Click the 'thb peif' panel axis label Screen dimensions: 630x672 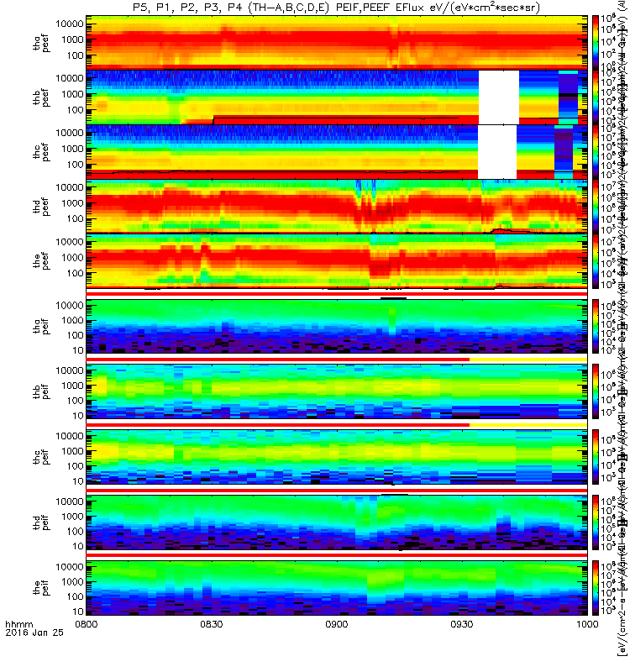pos(41,391)
